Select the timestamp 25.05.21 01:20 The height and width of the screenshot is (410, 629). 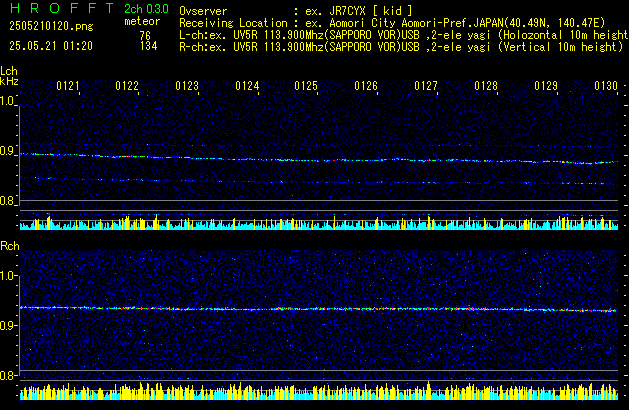click(51, 46)
